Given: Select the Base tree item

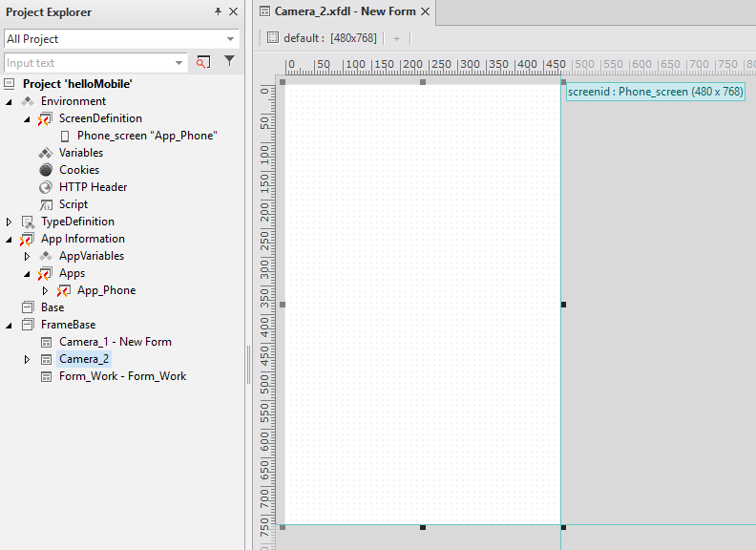Looking at the screenshot, I should pos(52,307).
